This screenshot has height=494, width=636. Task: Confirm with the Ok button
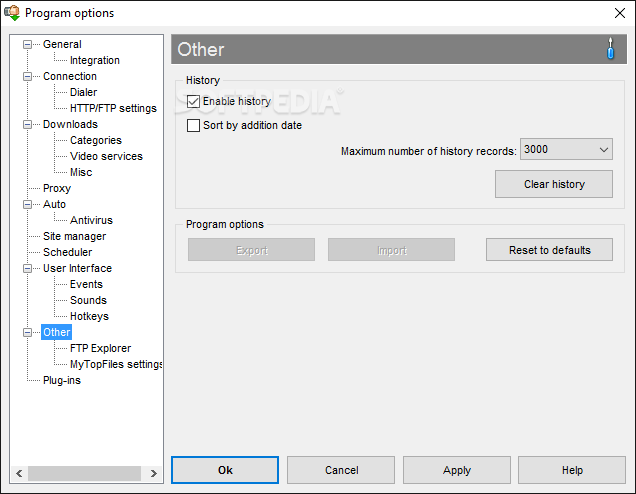click(x=225, y=470)
